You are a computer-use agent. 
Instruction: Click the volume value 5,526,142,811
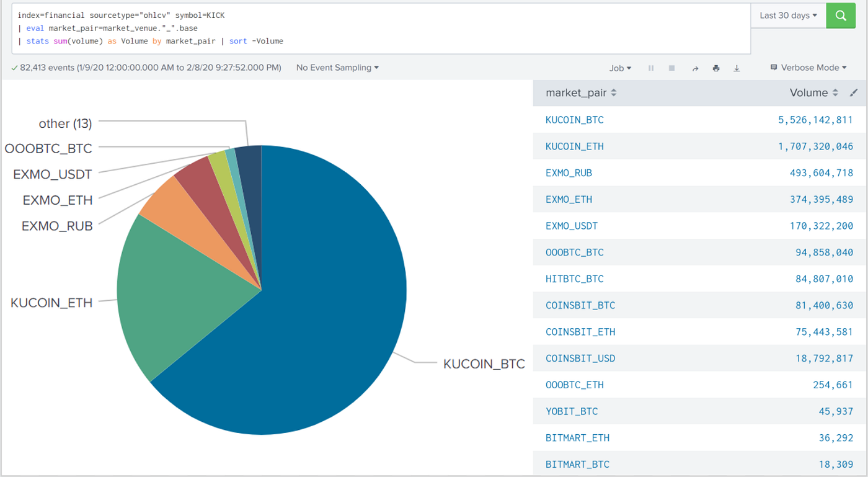point(816,120)
